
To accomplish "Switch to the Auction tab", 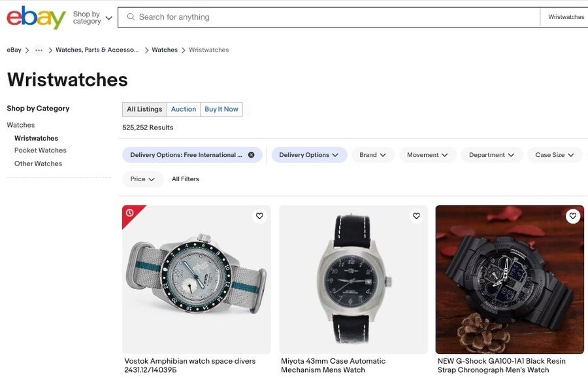I will coord(184,109).
